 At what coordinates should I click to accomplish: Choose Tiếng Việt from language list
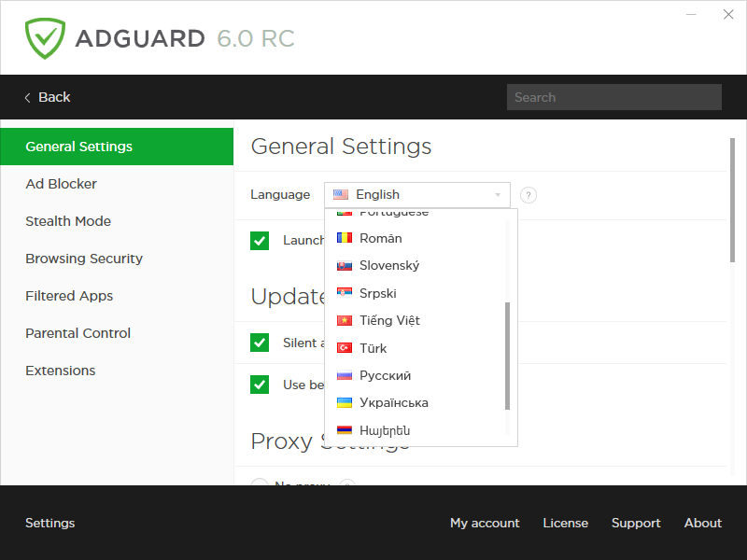point(389,320)
